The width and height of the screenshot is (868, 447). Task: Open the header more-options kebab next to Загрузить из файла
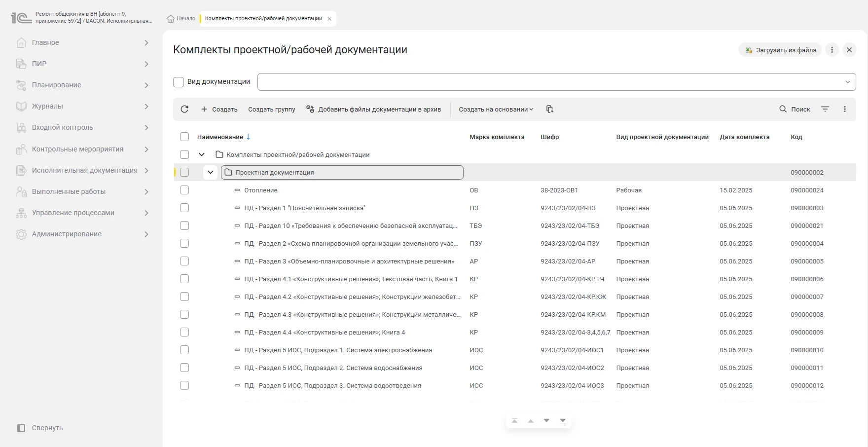click(832, 50)
